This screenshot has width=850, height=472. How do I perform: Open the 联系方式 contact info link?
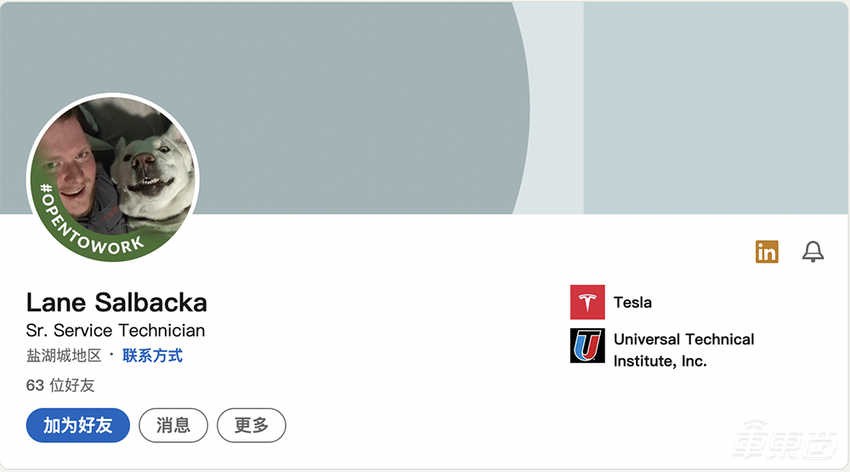coord(152,355)
